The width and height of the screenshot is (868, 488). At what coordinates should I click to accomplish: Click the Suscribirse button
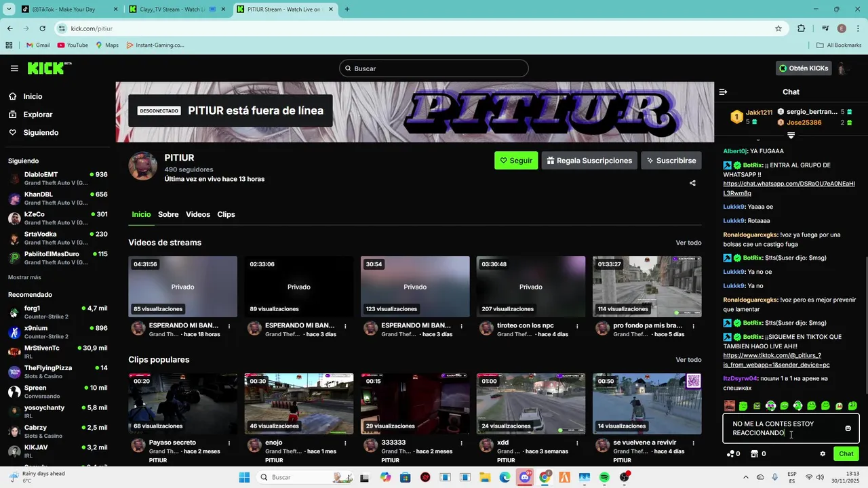tap(671, 161)
